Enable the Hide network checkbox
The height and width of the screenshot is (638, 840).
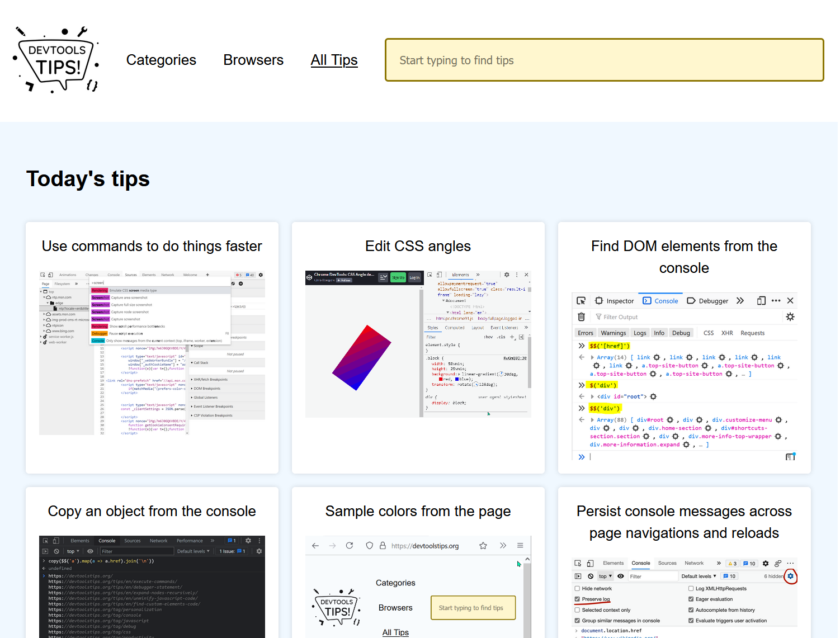577,589
